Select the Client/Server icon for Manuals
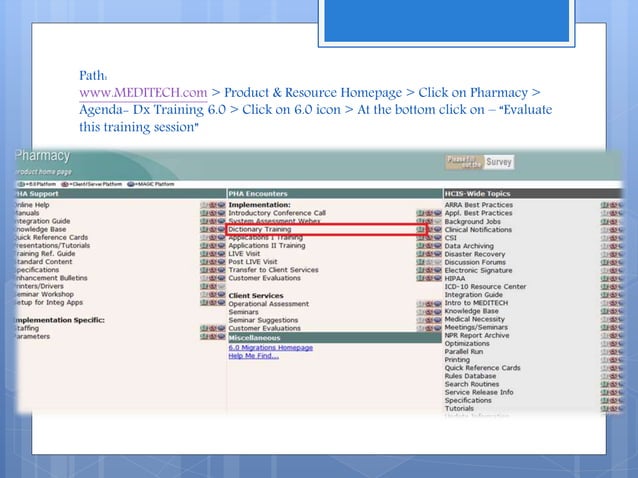This screenshot has width=638, height=478. [213, 213]
